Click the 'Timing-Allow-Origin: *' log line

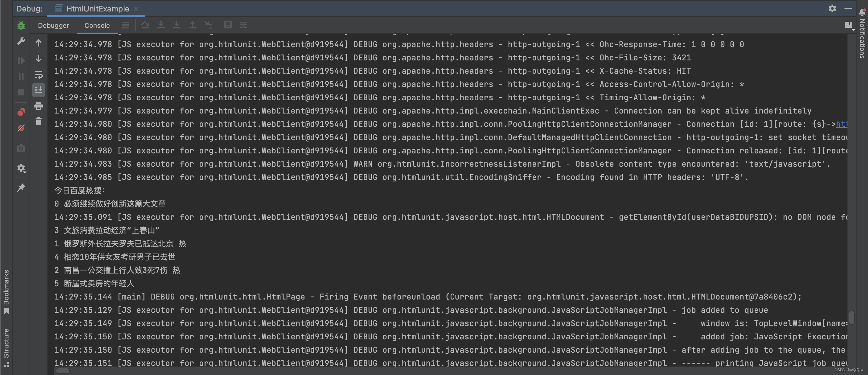(x=380, y=98)
